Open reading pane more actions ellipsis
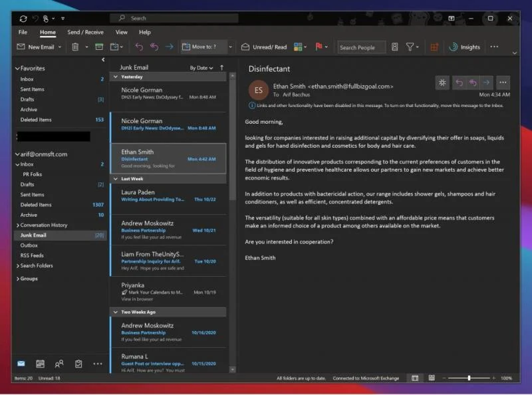The image size is (532, 395). pos(503,83)
